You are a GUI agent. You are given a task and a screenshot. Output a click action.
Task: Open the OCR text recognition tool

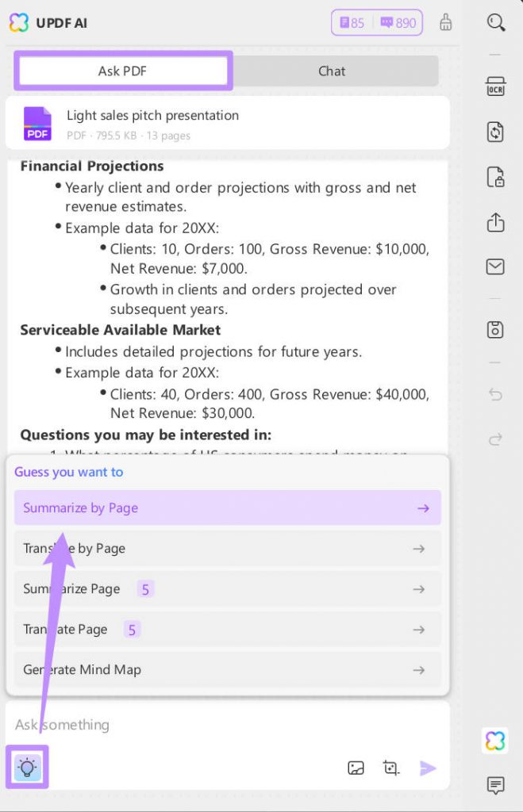click(495, 87)
